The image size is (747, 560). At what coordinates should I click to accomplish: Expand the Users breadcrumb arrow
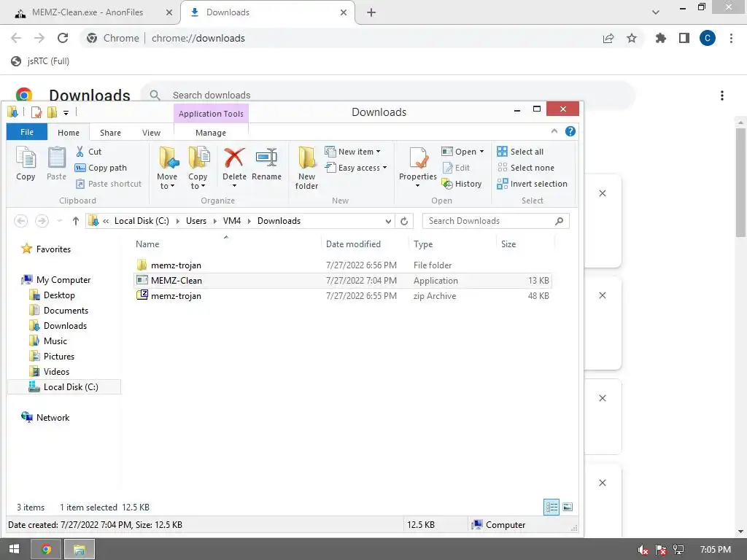215,221
